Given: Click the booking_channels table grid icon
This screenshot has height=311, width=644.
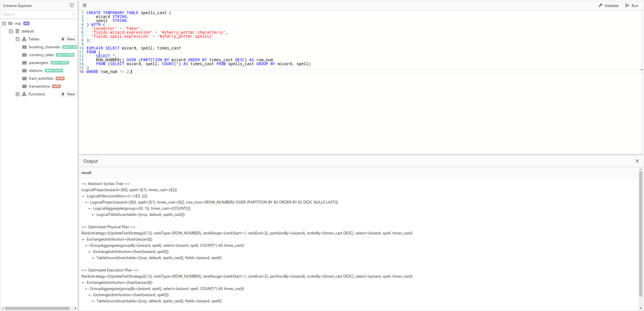Looking at the screenshot, I should (24, 47).
